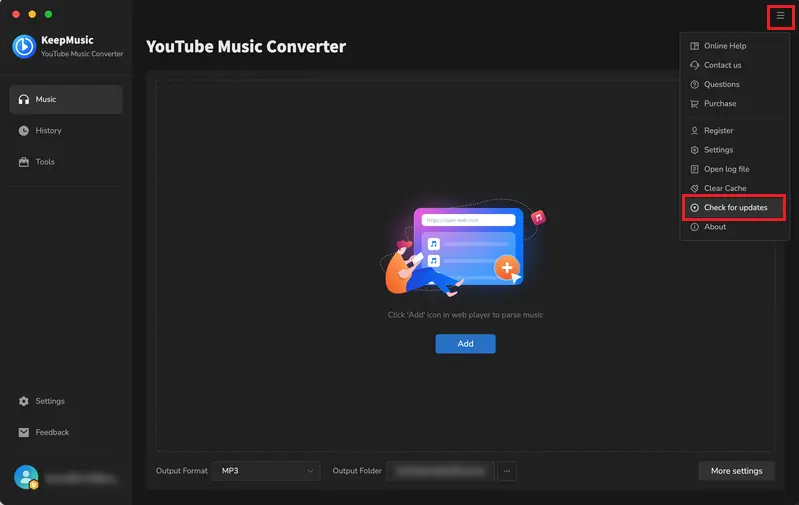Click the Check for updates arrow icon
This screenshot has width=799, height=505.
click(694, 207)
